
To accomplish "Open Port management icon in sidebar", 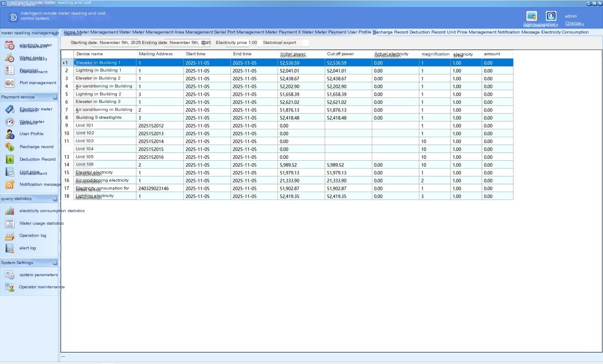I will pos(10,83).
